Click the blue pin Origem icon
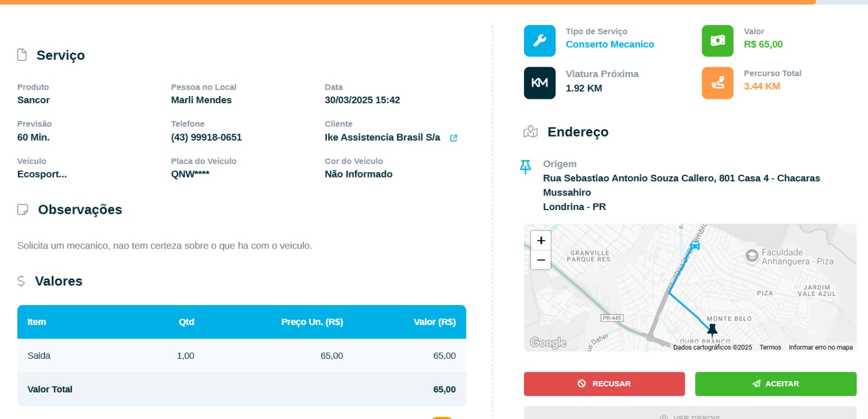868x419 pixels. tap(525, 167)
